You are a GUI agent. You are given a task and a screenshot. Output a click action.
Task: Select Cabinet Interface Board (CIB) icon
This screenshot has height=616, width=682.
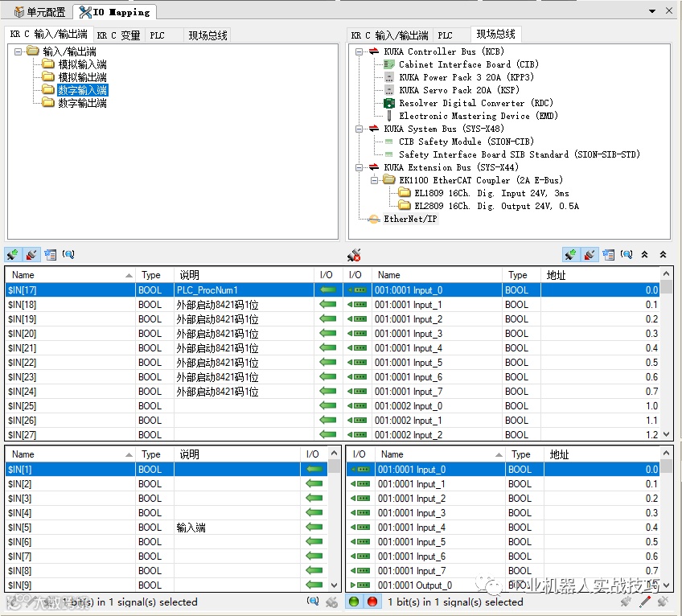click(x=389, y=64)
